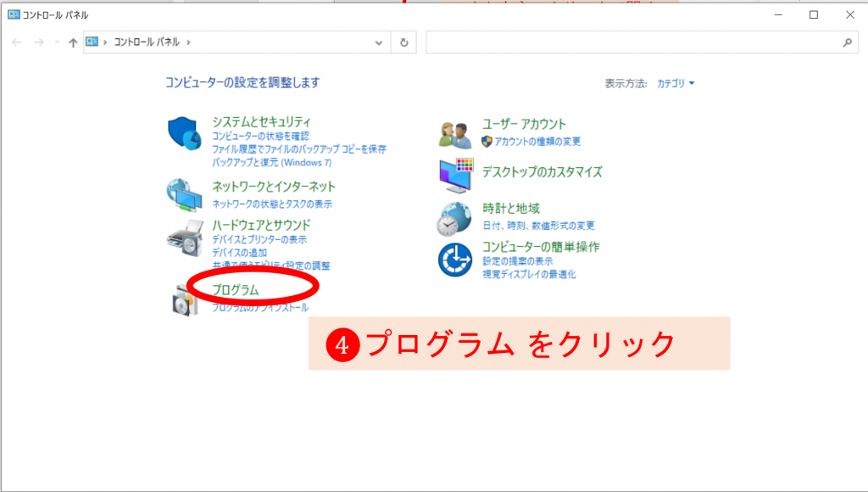Open the Clock and Region globe icon
This screenshot has height=492, width=868.
(454, 219)
